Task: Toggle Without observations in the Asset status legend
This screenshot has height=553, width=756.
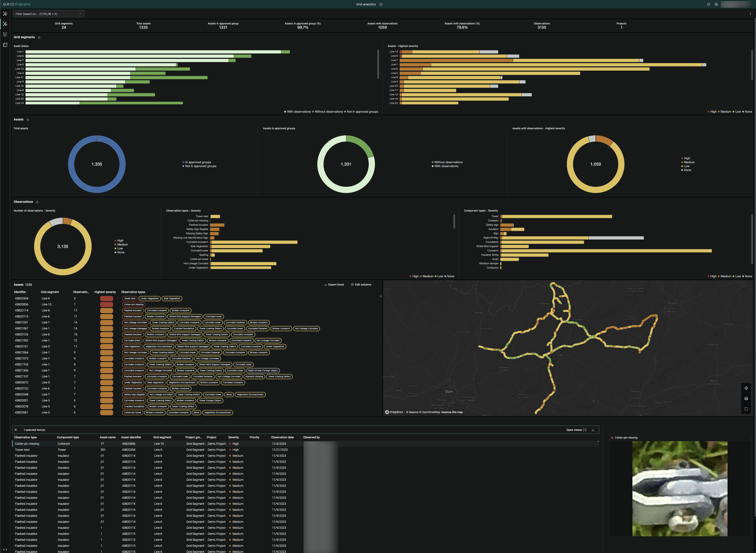Action: (328, 111)
